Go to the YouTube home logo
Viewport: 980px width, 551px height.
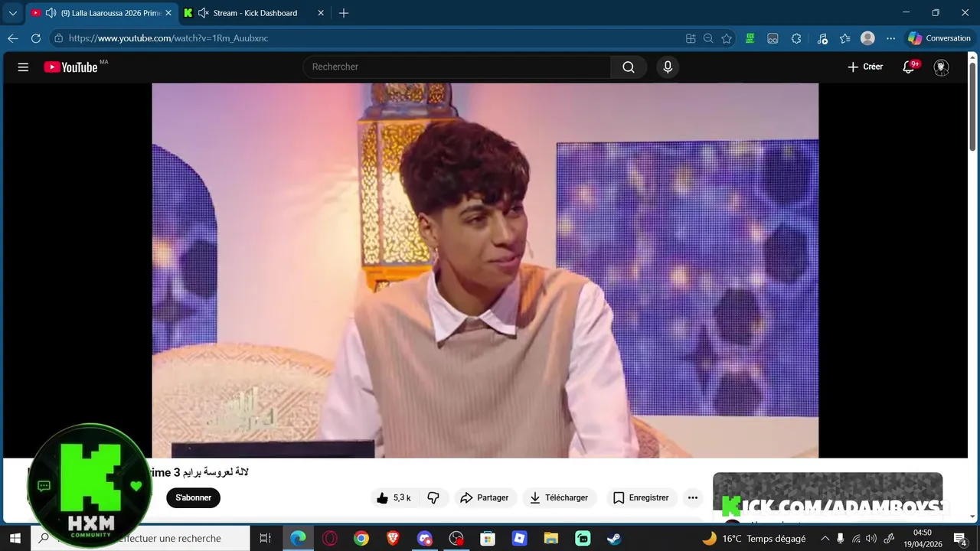(x=71, y=67)
